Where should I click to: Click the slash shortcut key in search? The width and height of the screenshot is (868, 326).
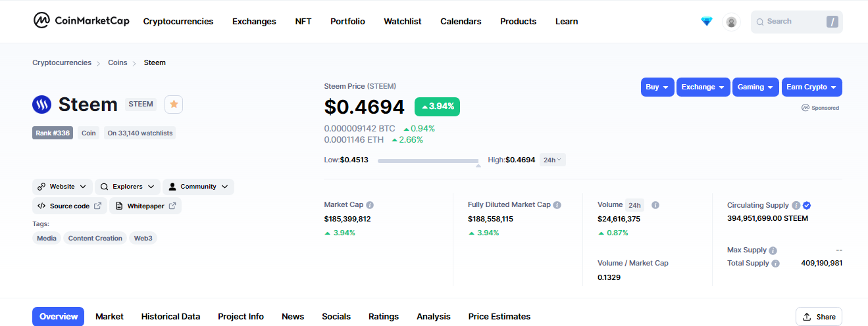point(832,22)
